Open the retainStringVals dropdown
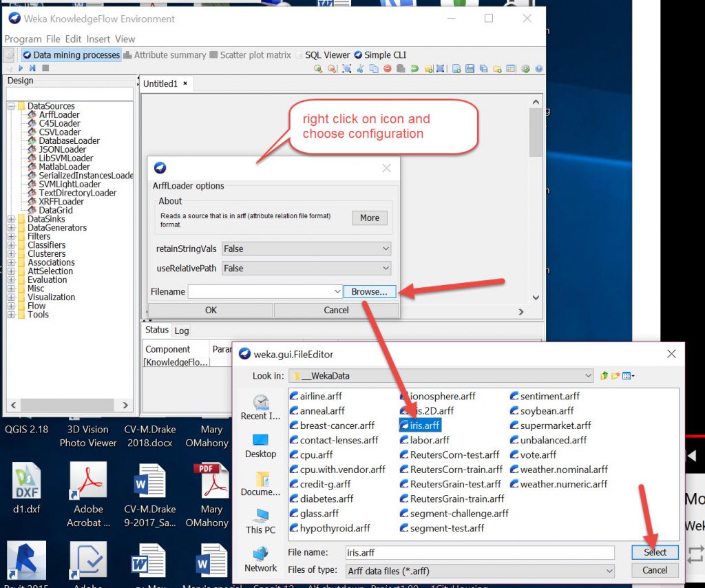705x588 pixels. 306,249
